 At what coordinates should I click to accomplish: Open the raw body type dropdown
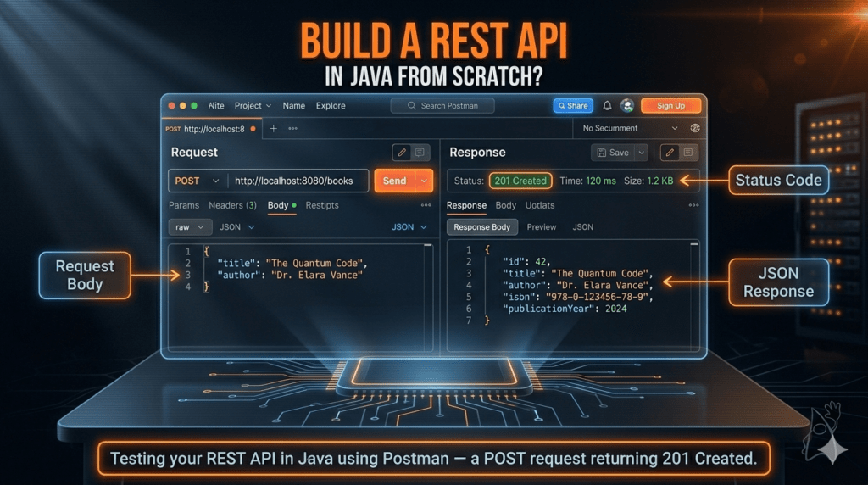click(189, 227)
